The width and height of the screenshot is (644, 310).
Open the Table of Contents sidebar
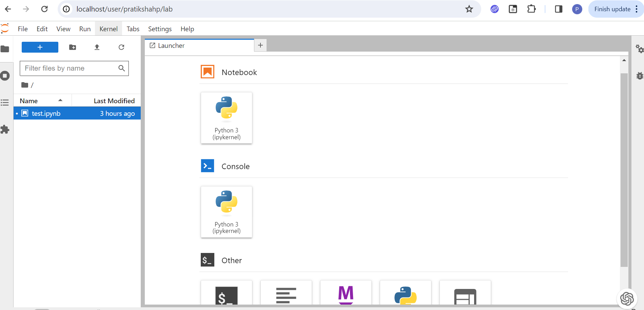5,102
